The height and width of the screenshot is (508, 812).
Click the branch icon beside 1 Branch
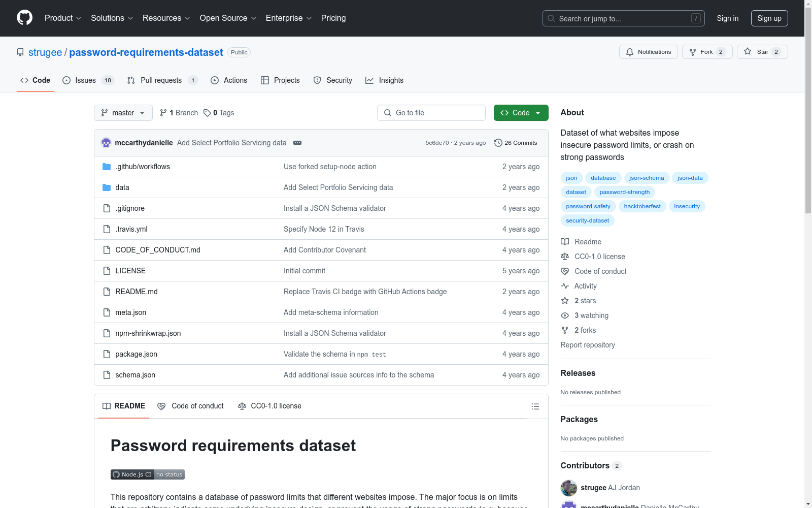point(163,113)
